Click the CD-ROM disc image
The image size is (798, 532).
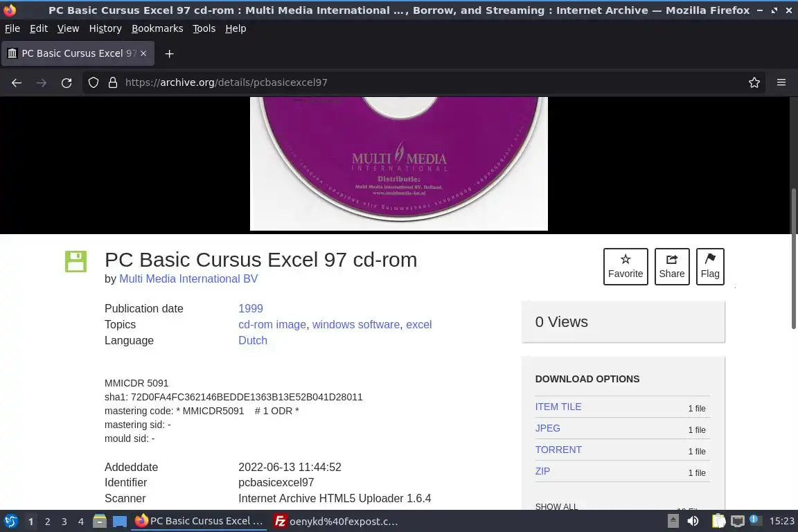coord(399,163)
